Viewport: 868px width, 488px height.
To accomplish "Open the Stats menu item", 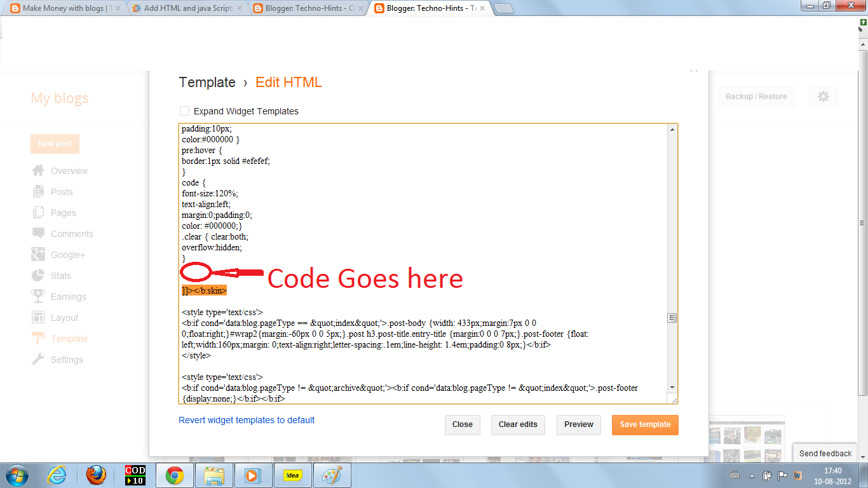I will [x=61, y=276].
